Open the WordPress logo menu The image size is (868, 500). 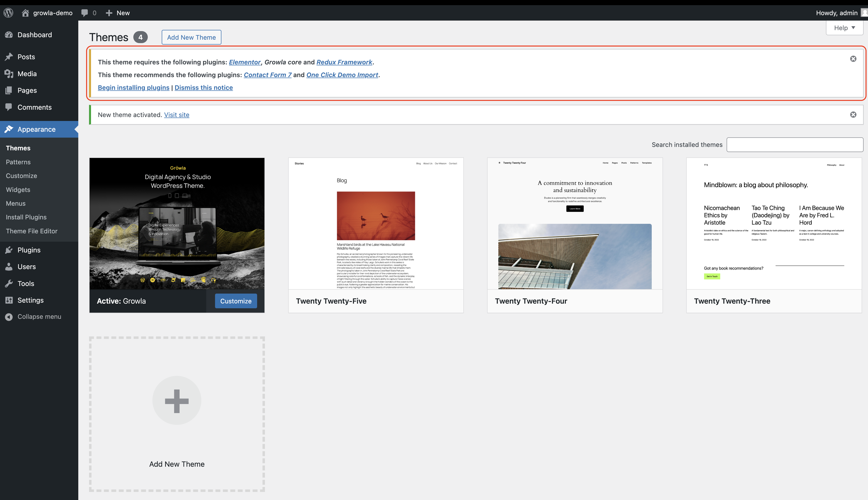[9, 13]
